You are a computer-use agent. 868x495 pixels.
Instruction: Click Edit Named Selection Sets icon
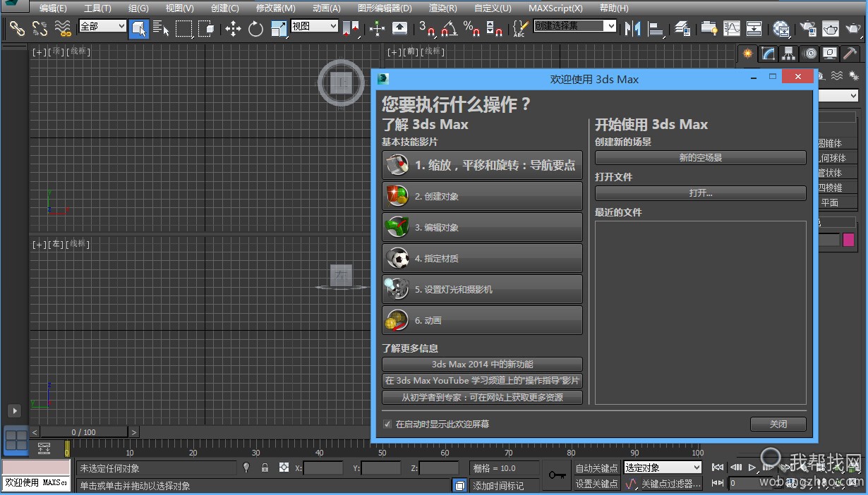519,28
